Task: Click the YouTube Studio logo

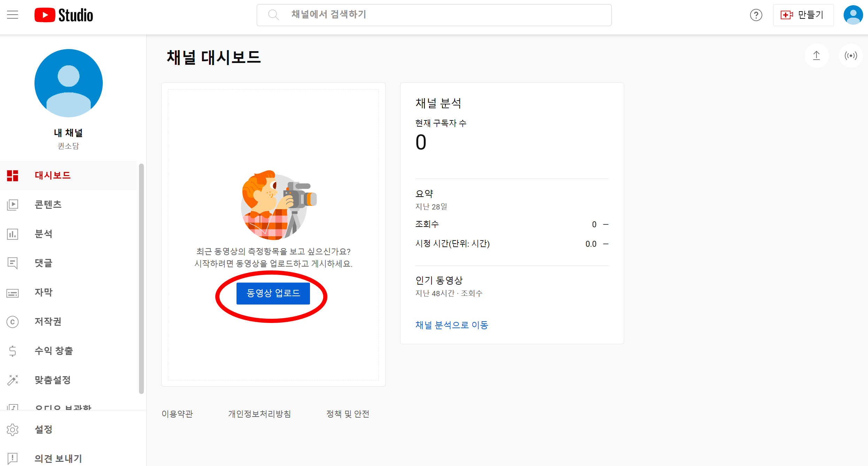Action: point(64,15)
